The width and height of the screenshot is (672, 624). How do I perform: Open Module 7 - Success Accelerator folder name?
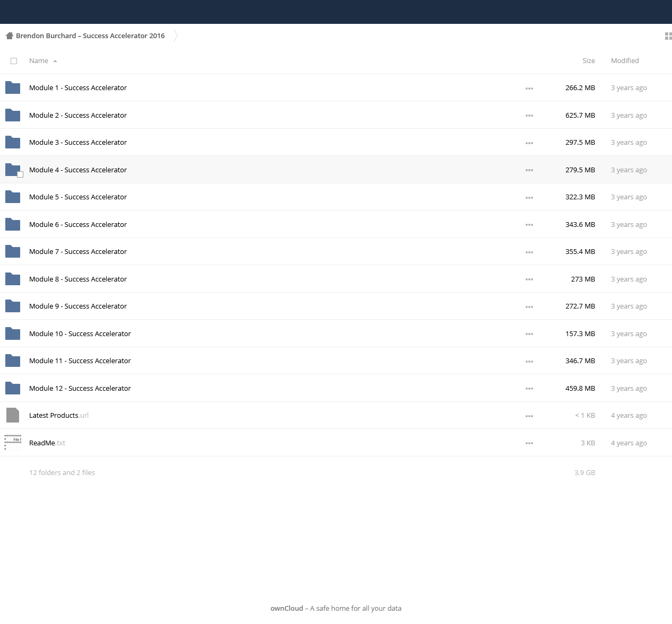tap(78, 251)
